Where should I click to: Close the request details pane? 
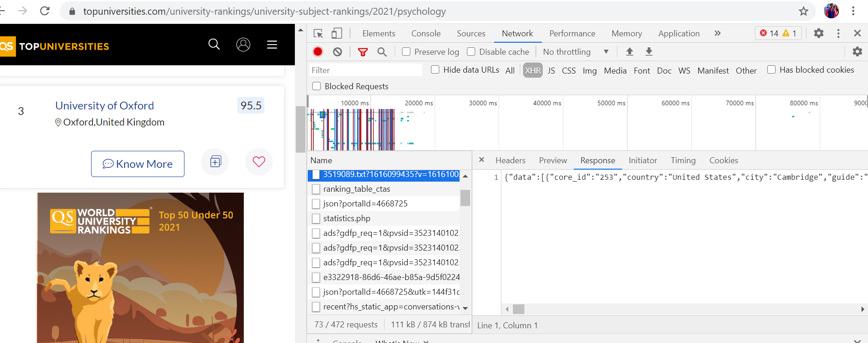pos(482,160)
